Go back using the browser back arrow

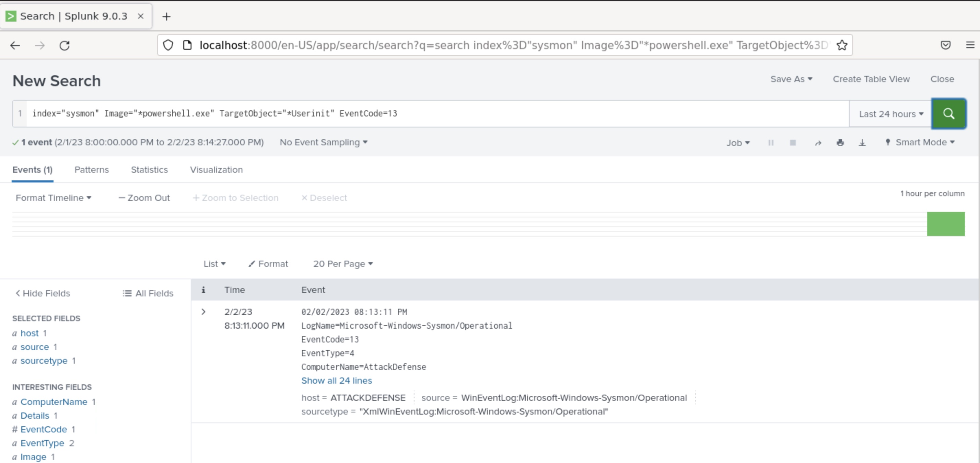point(15,45)
